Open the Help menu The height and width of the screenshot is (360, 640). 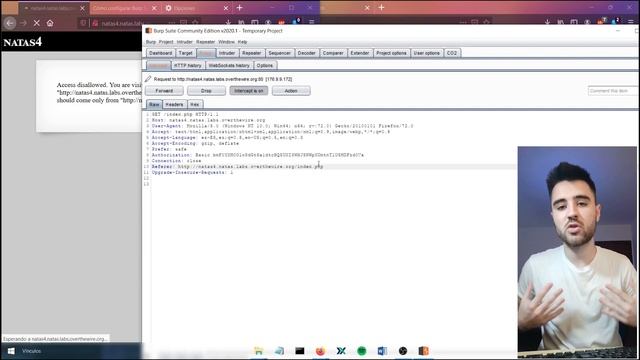pos(242,42)
